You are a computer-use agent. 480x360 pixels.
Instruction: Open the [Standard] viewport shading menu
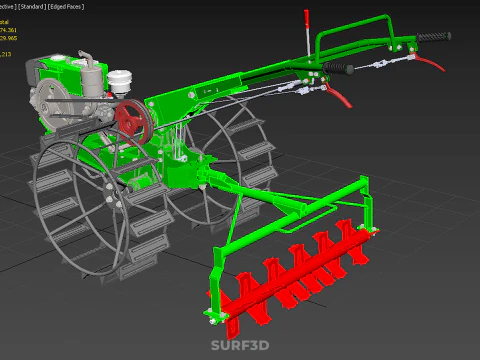point(31,6)
